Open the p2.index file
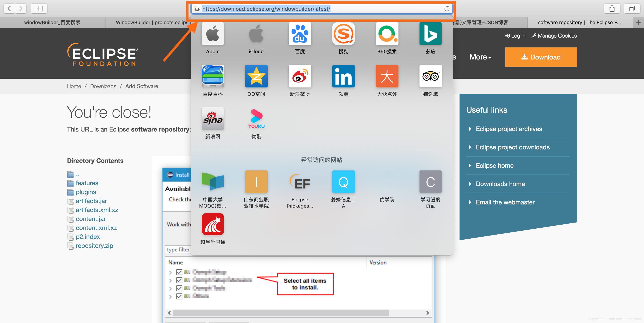Viewport: 644px width, 323px height. point(88,237)
